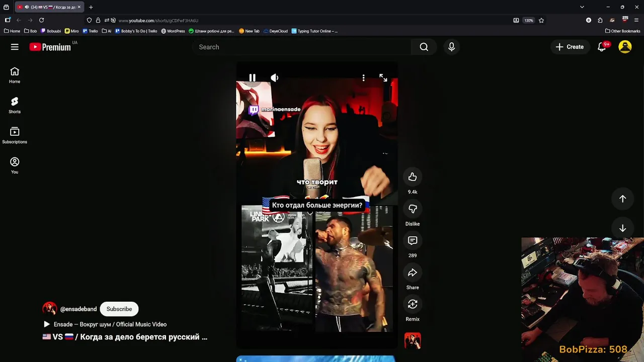Subscribe to @ensadeband
644x362 pixels.
tap(119, 309)
